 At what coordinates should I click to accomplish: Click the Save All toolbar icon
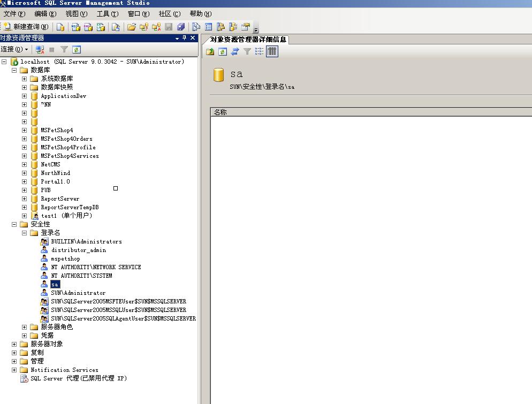pos(181,27)
